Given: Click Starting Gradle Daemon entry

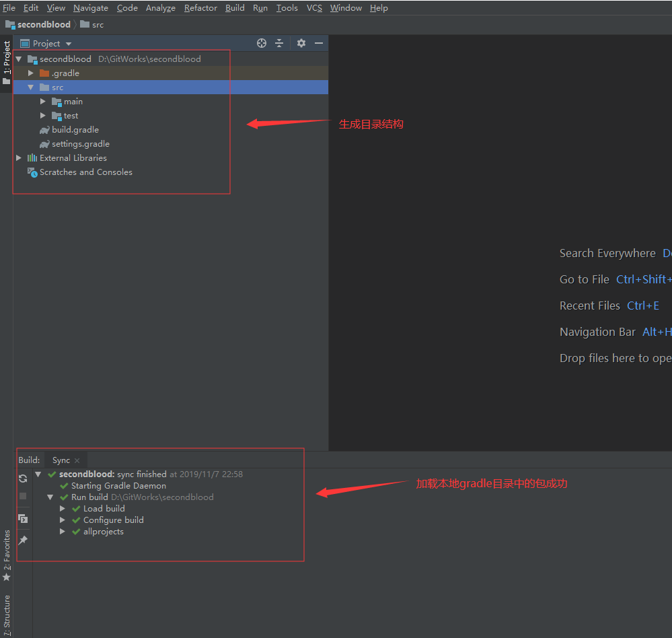Looking at the screenshot, I should pos(118,486).
